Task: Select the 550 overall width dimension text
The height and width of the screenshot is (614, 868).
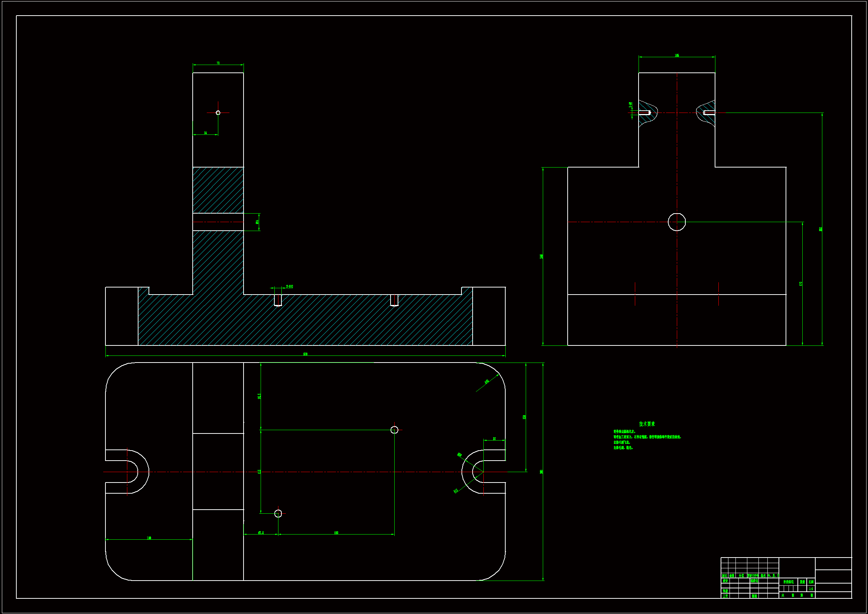Action: pyautogui.click(x=305, y=354)
